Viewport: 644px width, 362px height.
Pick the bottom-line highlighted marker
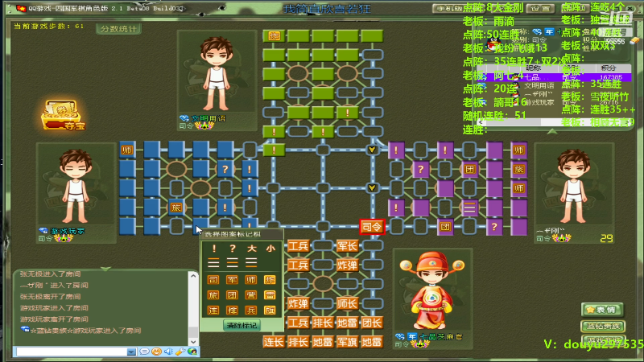click(x=251, y=262)
